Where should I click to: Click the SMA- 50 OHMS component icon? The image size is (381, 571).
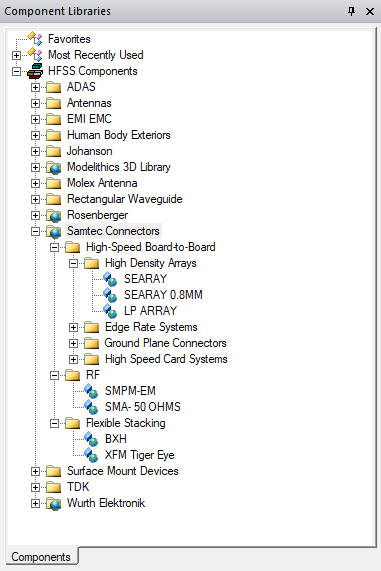(91, 407)
